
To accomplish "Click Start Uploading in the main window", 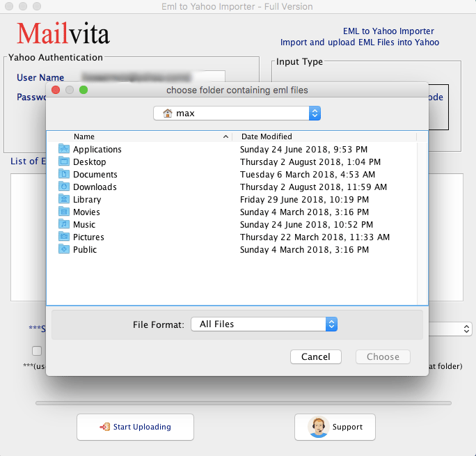I will (x=136, y=427).
